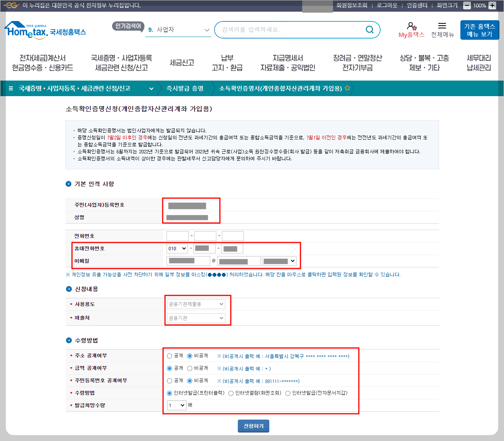
Task: Open 전체메뉴 hamburger icon
Action: (442, 25)
